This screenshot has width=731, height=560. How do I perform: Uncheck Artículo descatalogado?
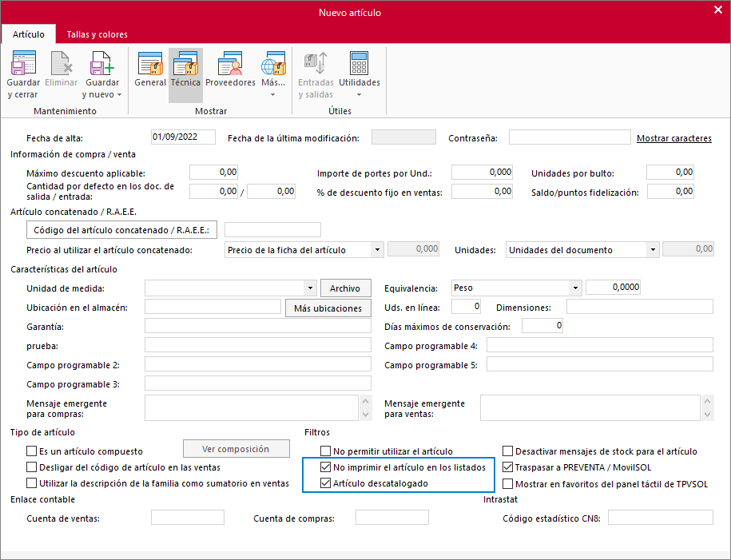[325, 483]
